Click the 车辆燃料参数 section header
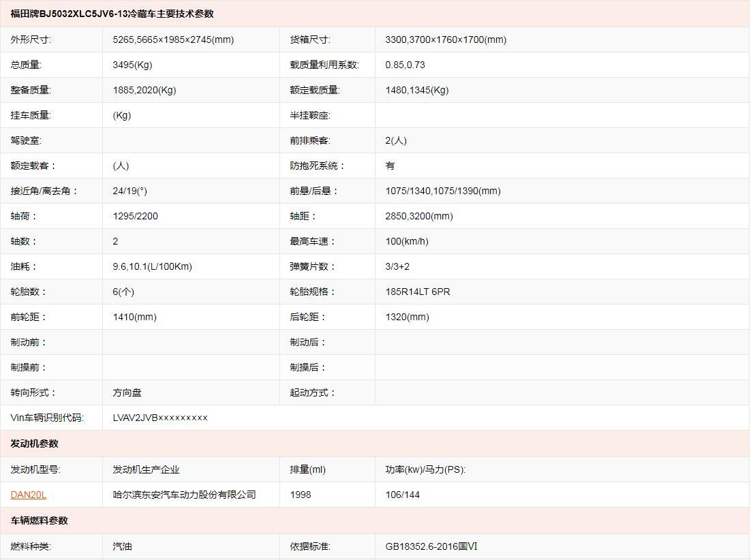751x560 pixels. click(x=40, y=520)
